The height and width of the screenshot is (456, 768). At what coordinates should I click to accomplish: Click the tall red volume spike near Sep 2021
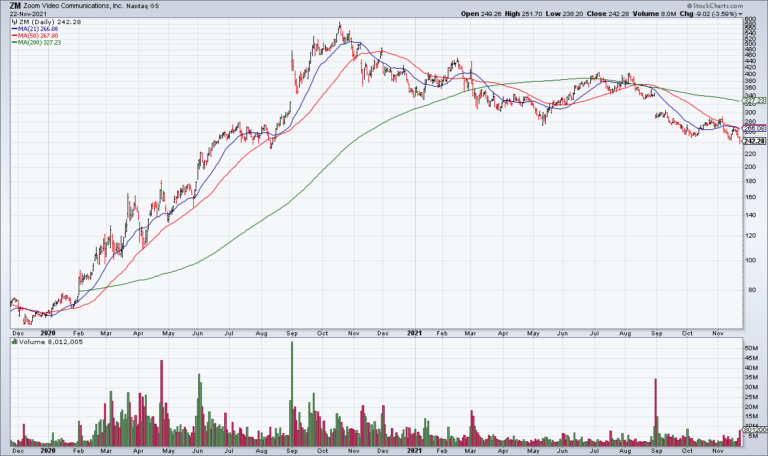point(655,412)
